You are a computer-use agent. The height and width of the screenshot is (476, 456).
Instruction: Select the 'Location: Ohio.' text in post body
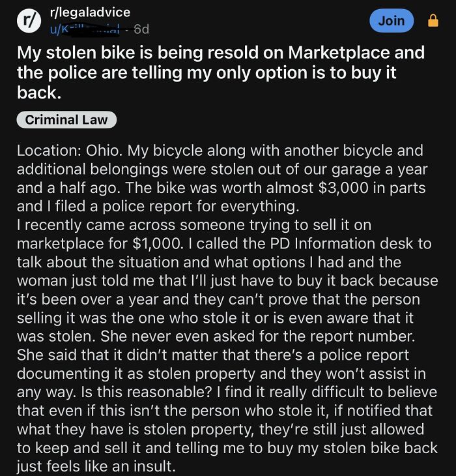coord(70,151)
